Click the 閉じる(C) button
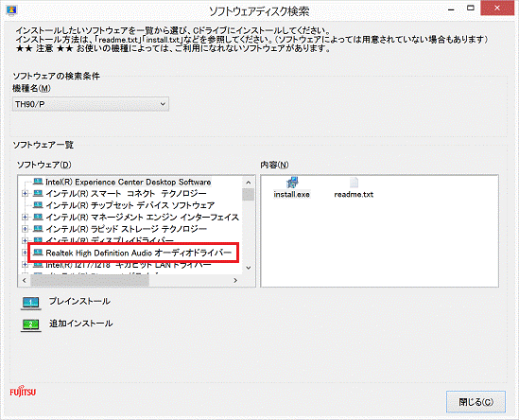519x420 pixels. point(476,402)
